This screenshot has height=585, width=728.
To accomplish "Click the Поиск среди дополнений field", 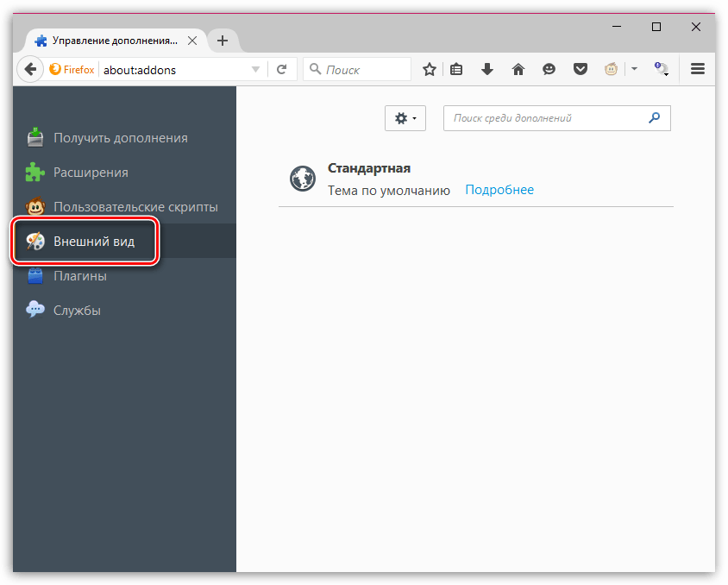I will pos(556,118).
